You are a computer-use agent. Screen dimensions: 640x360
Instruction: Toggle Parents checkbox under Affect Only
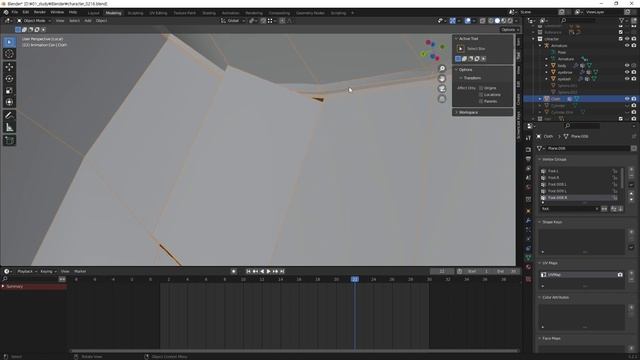481,101
